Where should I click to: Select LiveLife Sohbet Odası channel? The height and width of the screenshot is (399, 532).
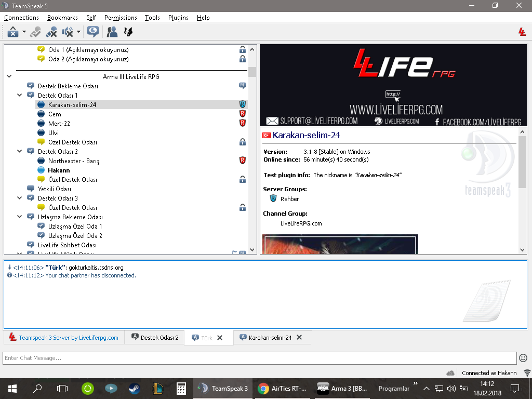tap(67, 245)
